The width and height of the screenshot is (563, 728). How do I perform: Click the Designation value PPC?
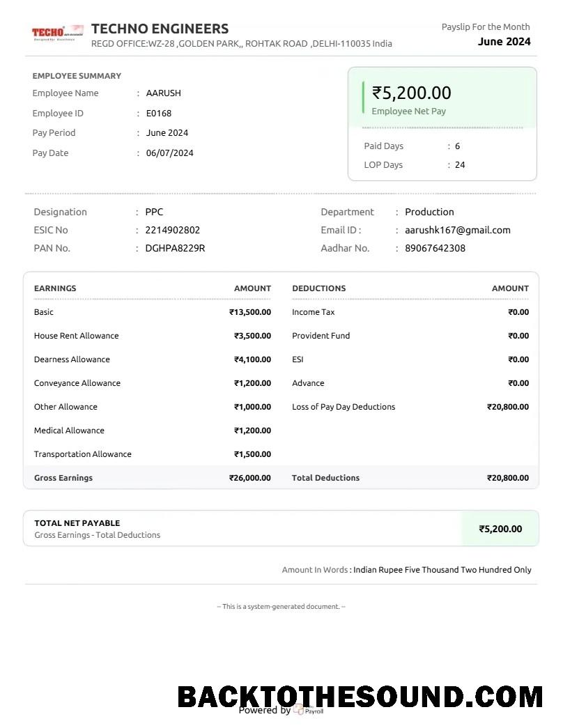(154, 212)
